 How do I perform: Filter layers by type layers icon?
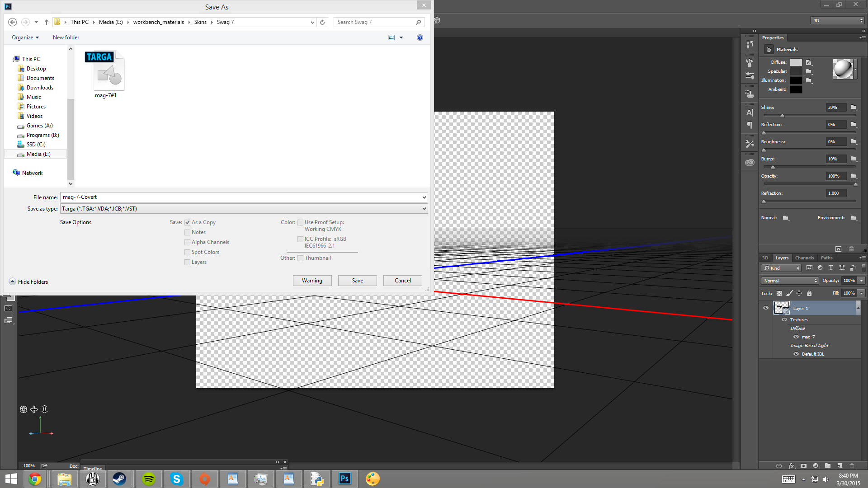(831, 268)
